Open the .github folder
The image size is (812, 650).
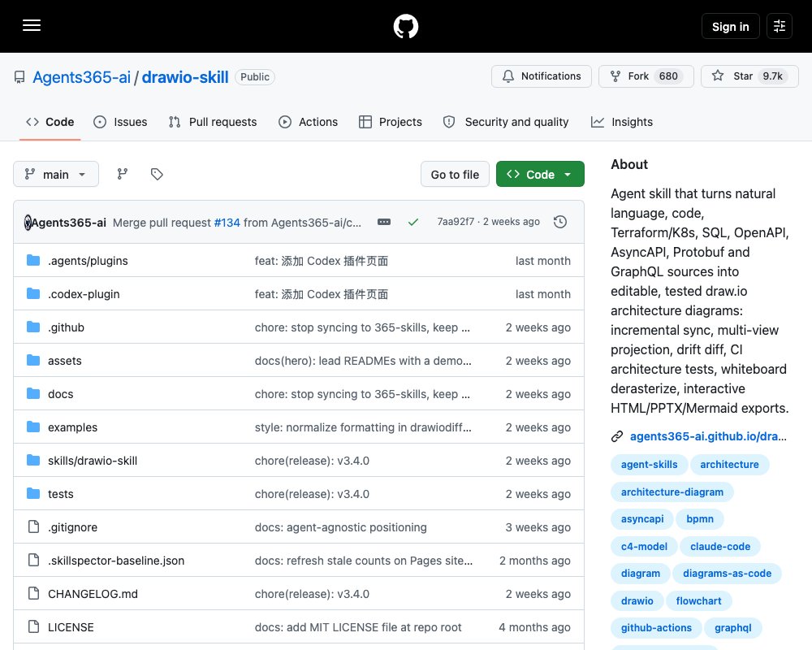(x=66, y=327)
